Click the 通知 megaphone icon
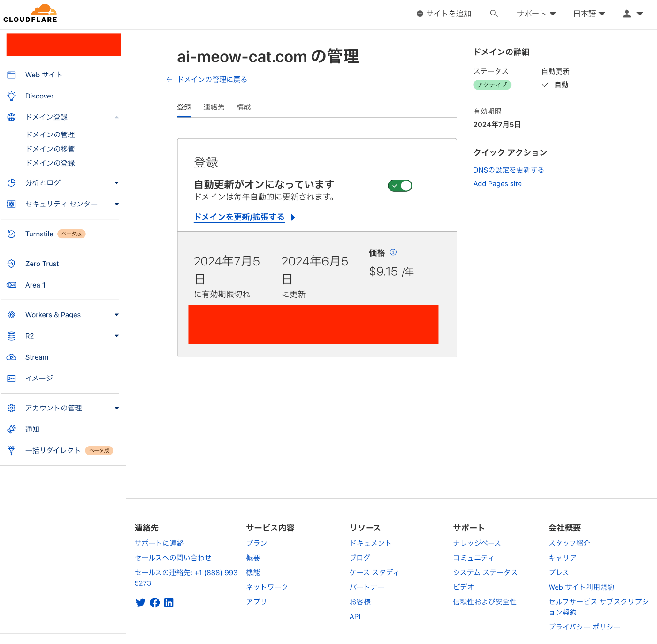This screenshot has width=657, height=644. coord(11,429)
